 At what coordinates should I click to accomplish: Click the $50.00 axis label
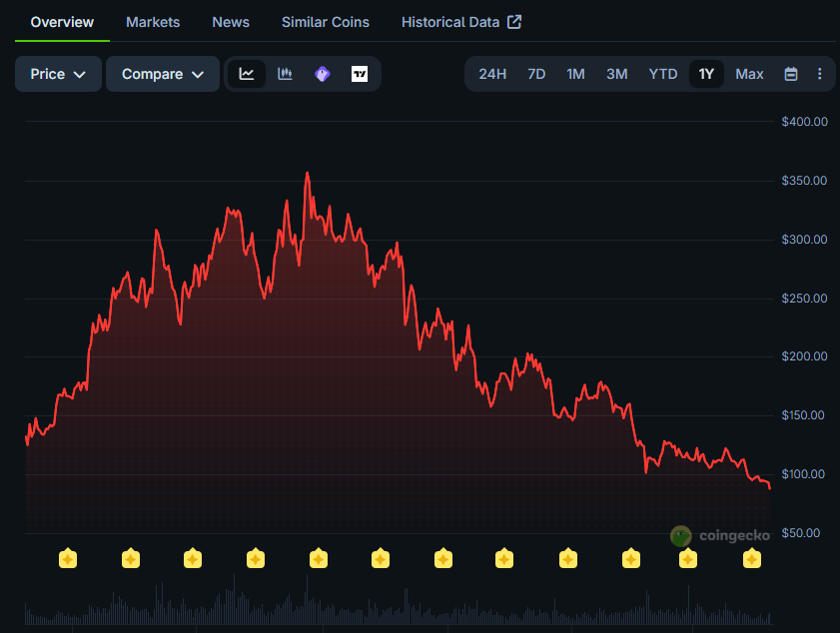(800, 533)
